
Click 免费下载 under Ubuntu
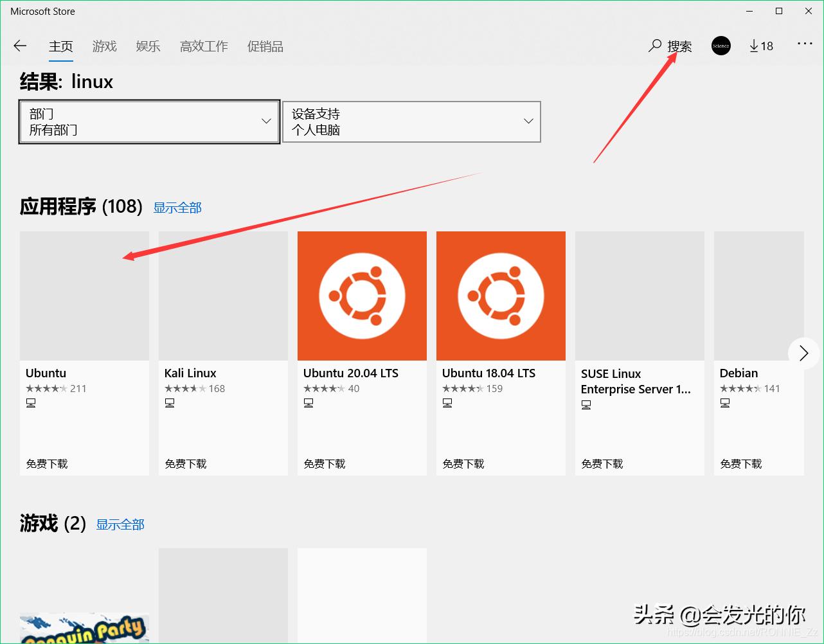pos(47,463)
